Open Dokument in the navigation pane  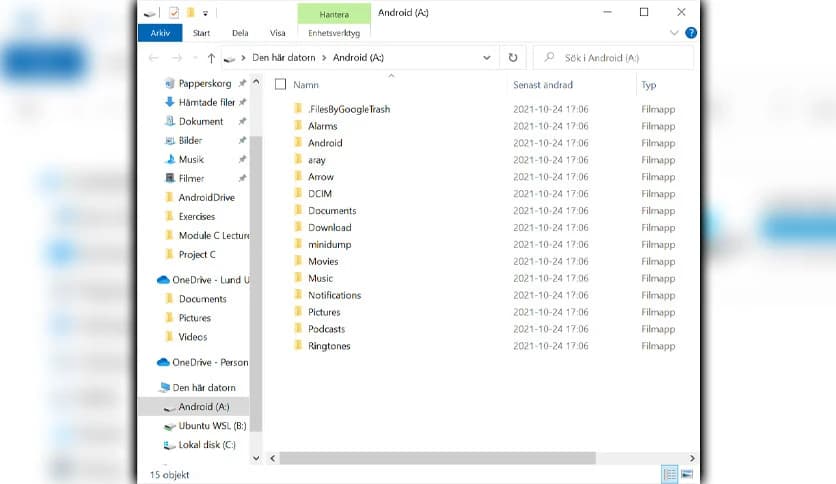(x=201, y=122)
